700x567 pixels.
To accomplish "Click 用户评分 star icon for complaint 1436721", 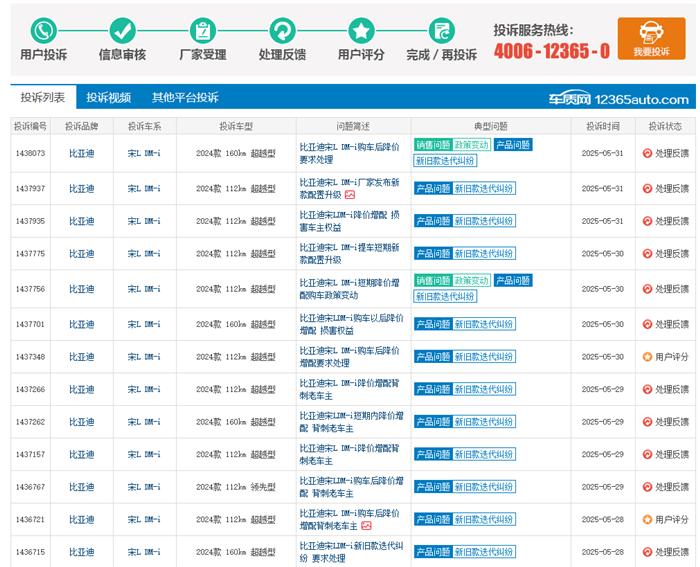I will click(x=647, y=519).
